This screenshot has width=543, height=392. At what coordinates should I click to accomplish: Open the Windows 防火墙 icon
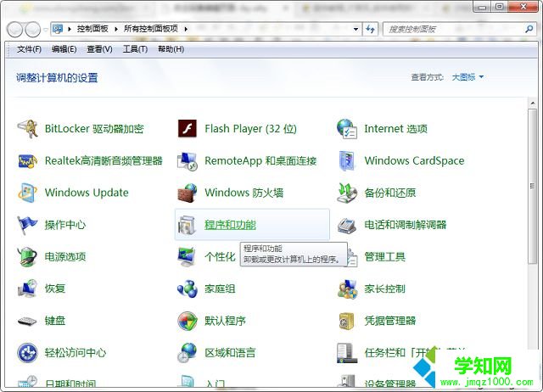[187, 193]
